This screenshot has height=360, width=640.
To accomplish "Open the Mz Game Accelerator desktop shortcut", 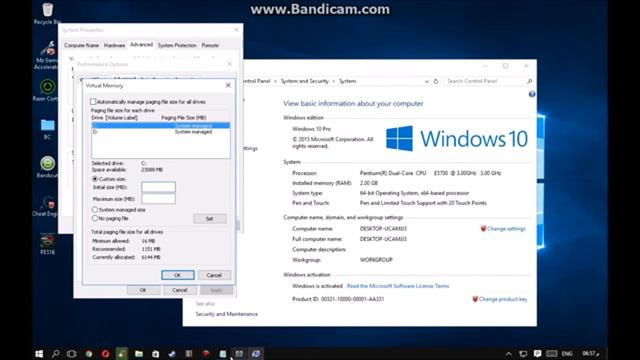I will pyautogui.click(x=47, y=55).
